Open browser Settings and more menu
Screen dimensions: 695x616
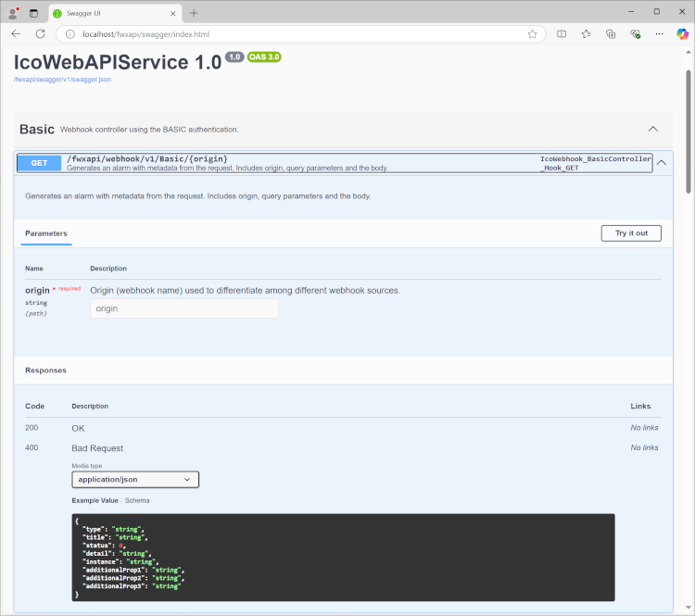click(660, 34)
